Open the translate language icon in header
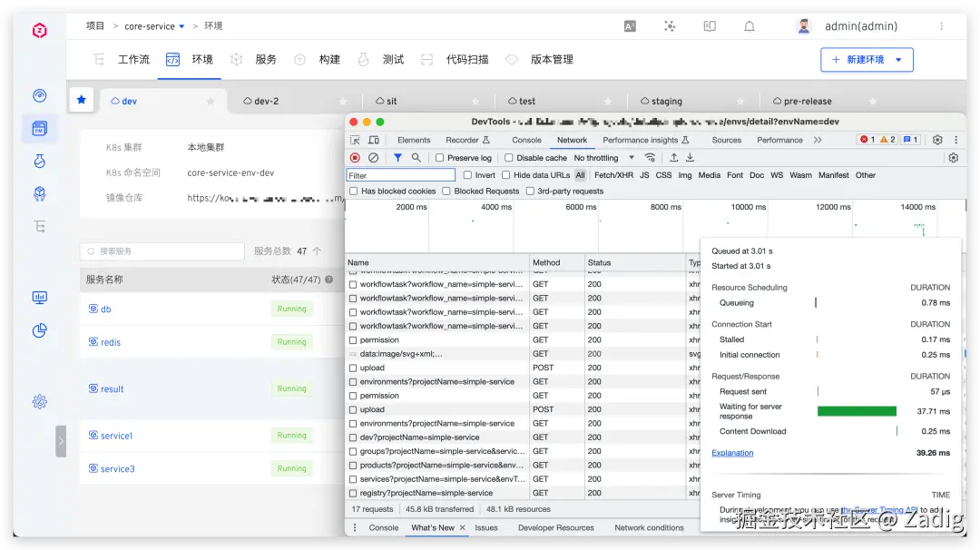This screenshot has width=980, height=550. coord(630,26)
